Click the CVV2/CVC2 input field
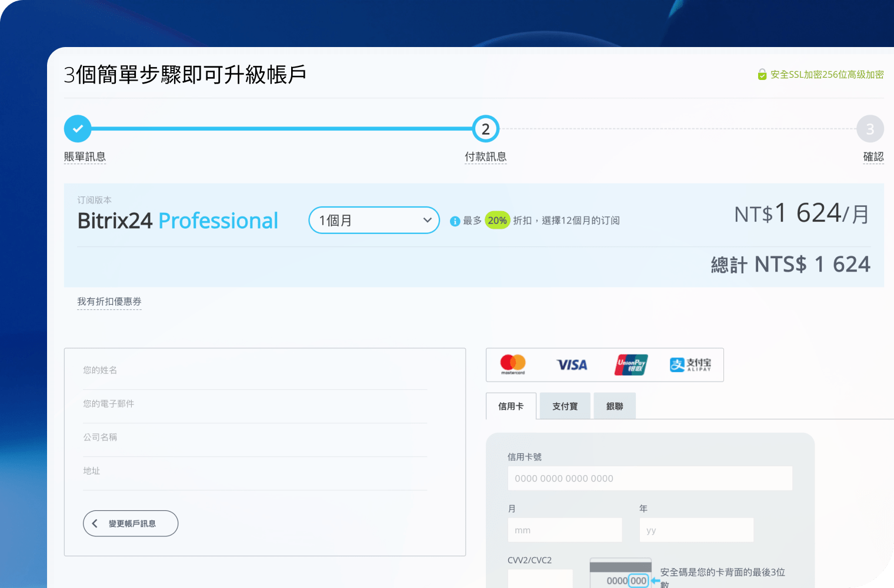Viewport: 894px width, 588px height. coord(540,579)
